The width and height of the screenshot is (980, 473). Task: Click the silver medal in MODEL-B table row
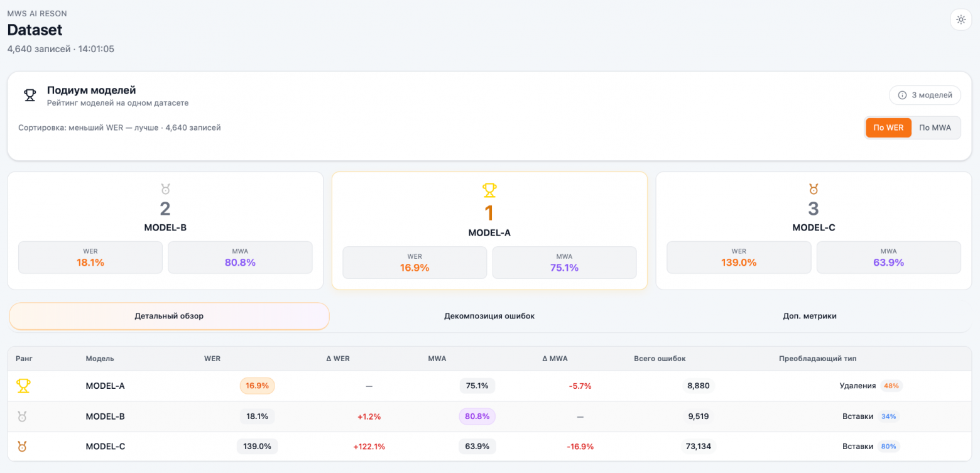23,416
